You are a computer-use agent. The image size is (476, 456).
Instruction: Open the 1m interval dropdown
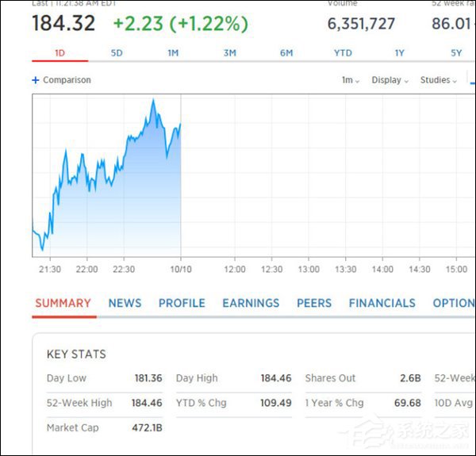pyautogui.click(x=351, y=80)
